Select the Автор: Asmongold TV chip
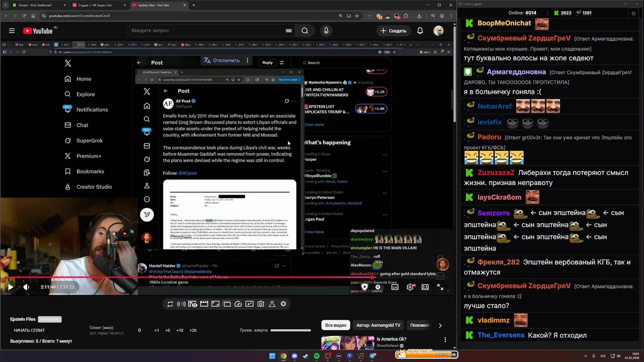The width and height of the screenshot is (644, 362). (378, 325)
